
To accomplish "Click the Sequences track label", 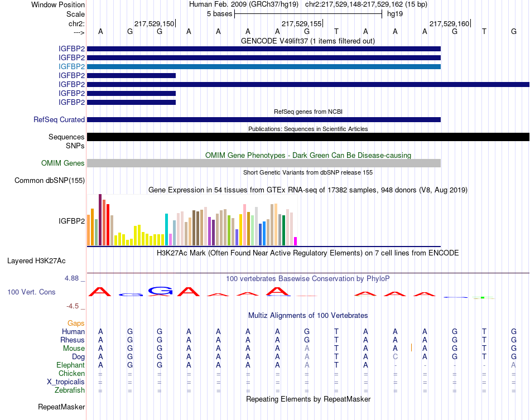I will pyautogui.click(x=66, y=137).
